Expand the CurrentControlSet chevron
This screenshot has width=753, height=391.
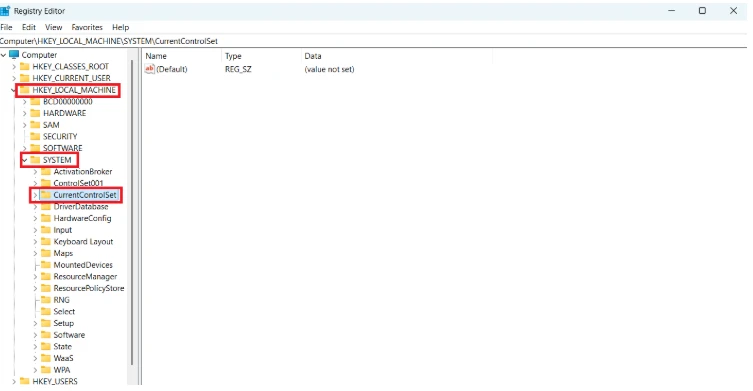35,195
